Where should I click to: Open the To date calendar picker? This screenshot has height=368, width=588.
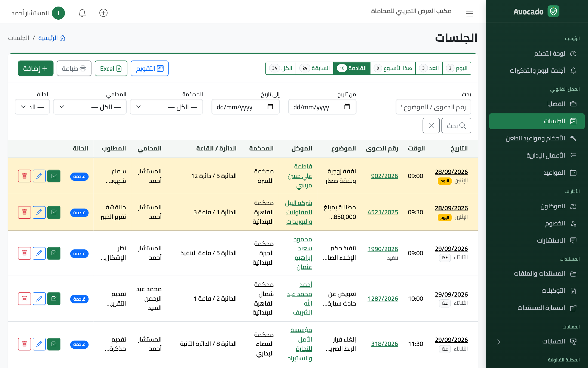270,107
